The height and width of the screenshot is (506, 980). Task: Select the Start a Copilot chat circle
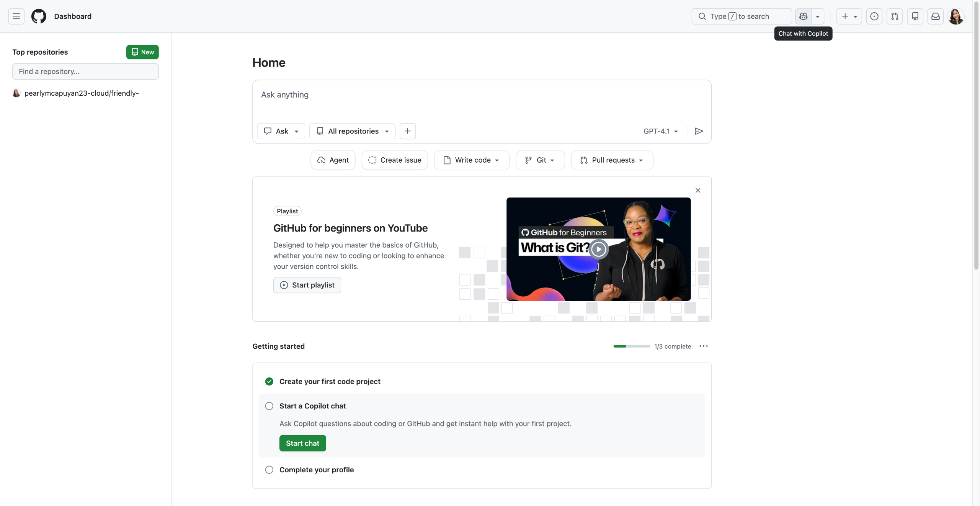(x=269, y=406)
